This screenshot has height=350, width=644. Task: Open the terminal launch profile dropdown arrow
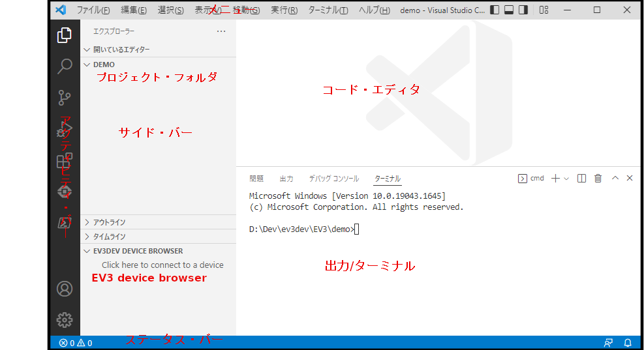pos(566,179)
